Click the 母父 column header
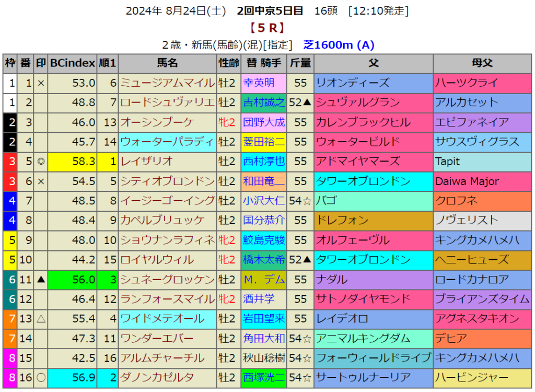Image resolution: width=535 pixels, height=392 pixels. [482, 63]
